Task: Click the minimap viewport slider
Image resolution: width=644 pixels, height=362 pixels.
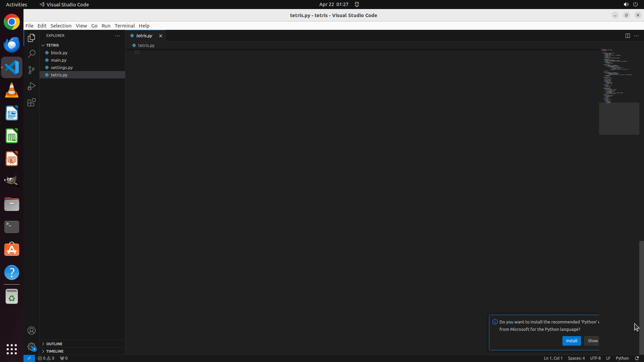Action: pos(619,119)
